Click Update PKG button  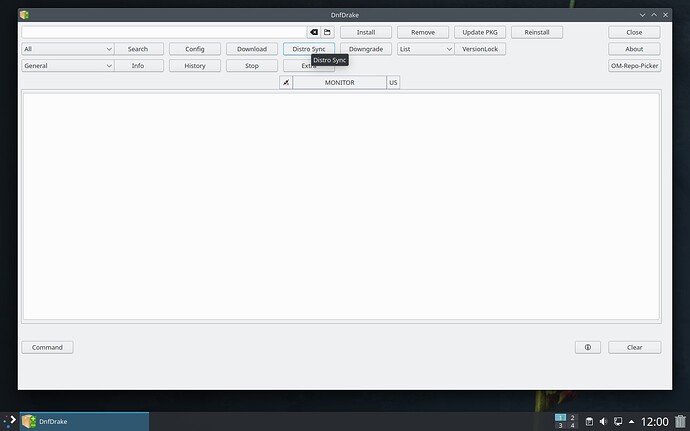[x=480, y=32]
